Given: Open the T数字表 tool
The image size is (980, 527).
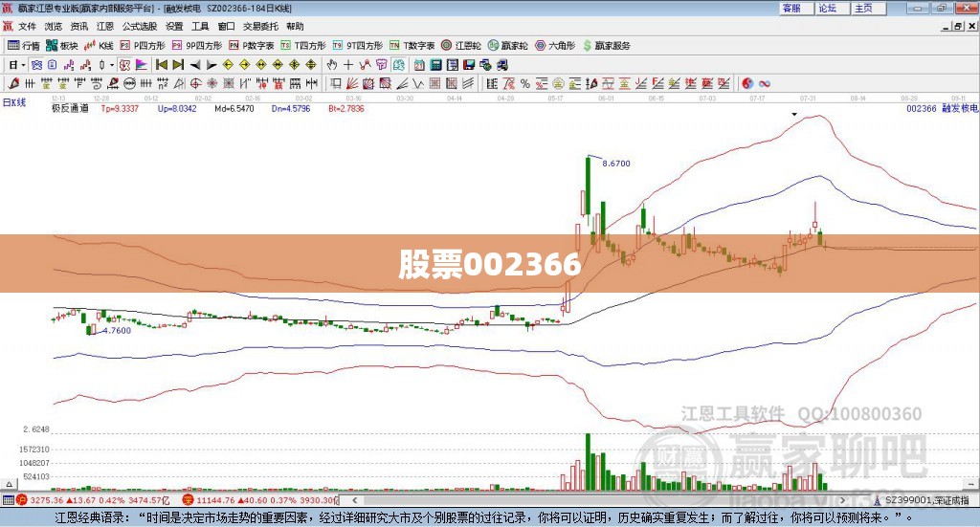Looking at the screenshot, I should pos(412,46).
